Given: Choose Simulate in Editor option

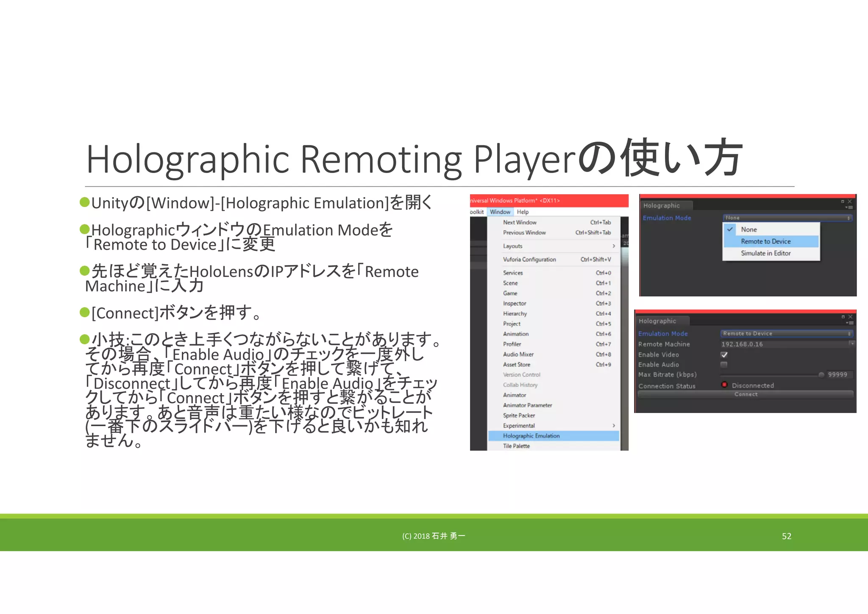Looking at the screenshot, I should 771,253.
